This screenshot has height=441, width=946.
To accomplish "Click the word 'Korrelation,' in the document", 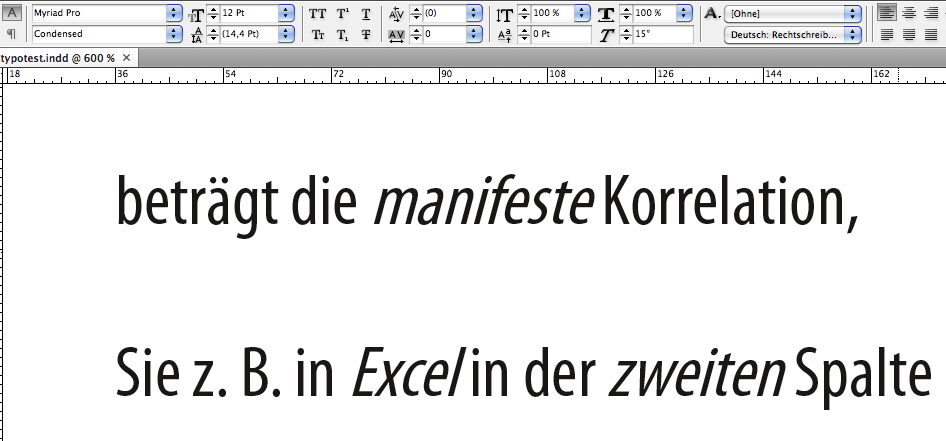I will tap(730, 203).
